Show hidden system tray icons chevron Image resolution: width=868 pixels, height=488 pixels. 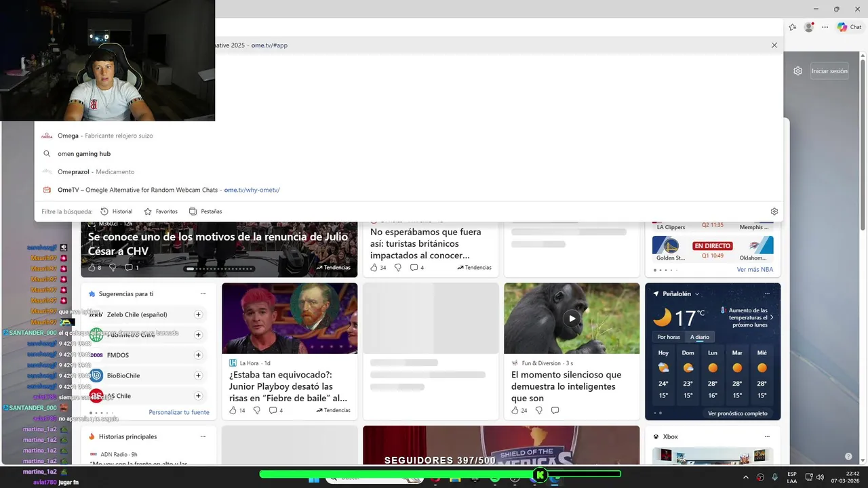tap(746, 477)
